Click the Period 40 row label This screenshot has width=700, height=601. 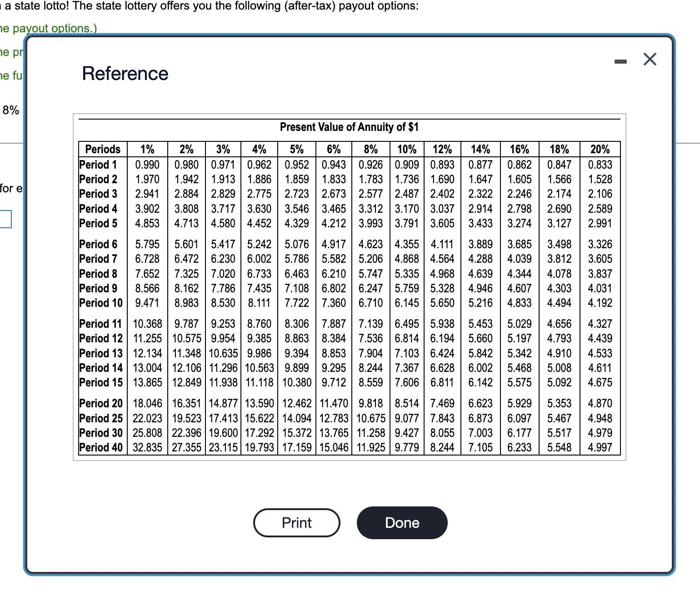101,447
